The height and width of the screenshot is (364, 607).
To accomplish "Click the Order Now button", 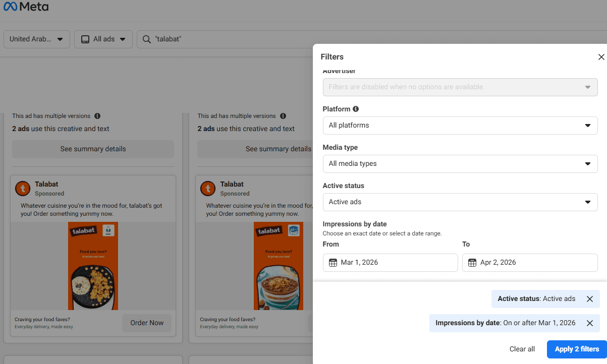I will tap(147, 323).
